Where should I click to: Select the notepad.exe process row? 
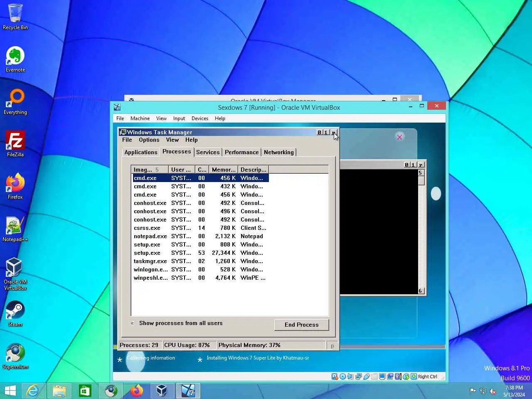(201, 236)
